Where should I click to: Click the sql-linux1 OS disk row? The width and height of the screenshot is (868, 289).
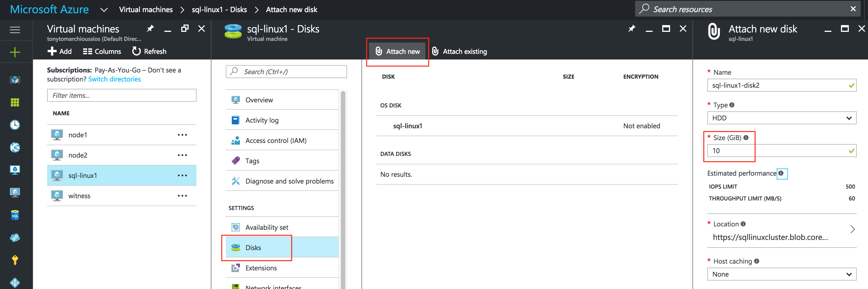(x=527, y=126)
